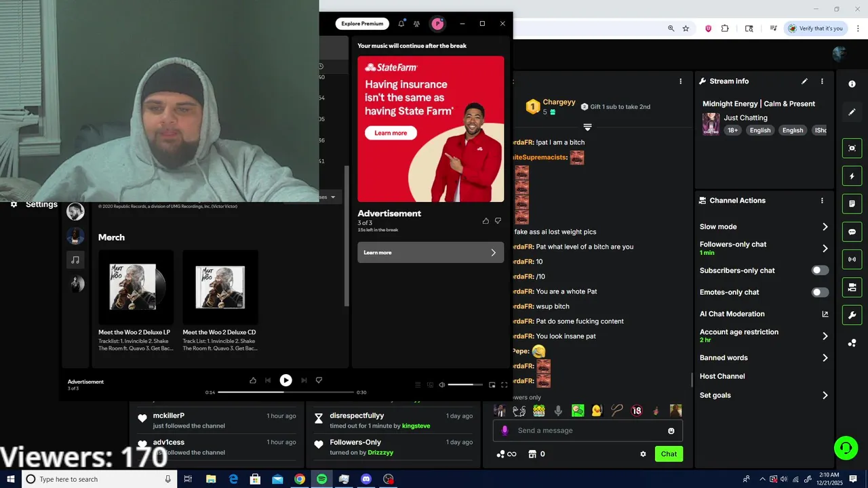Screen dimensions: 868x488
Task: Click State Farm ad Learn more button
Action: pos(391,133)
